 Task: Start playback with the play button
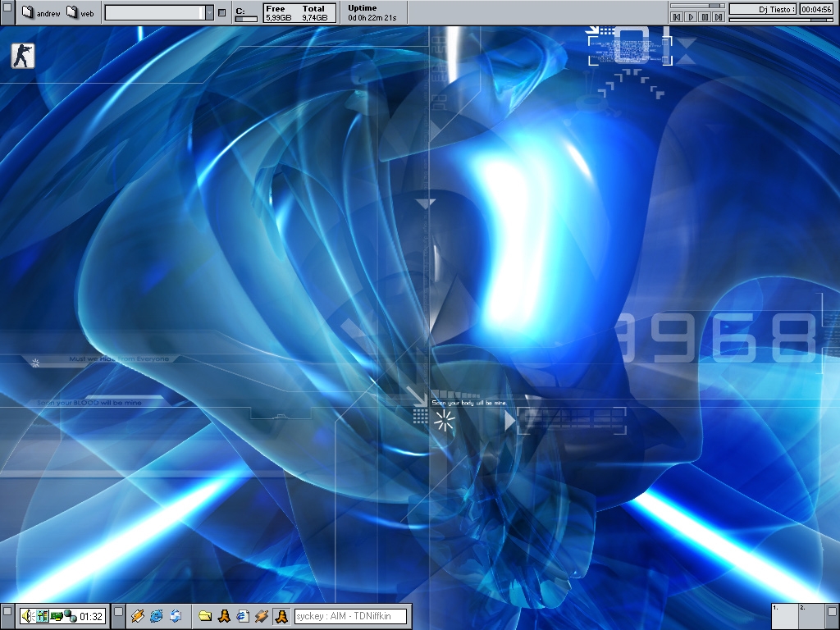[691, 17]
